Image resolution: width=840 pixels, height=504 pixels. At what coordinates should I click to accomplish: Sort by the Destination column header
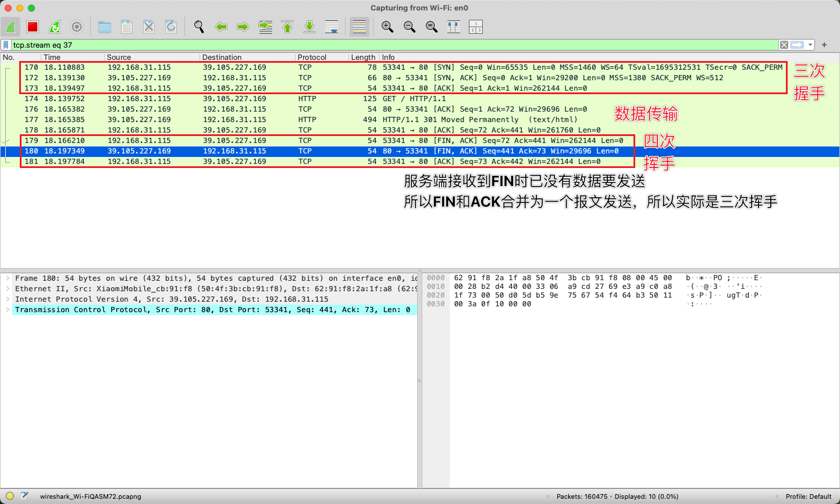pos(247,57)
